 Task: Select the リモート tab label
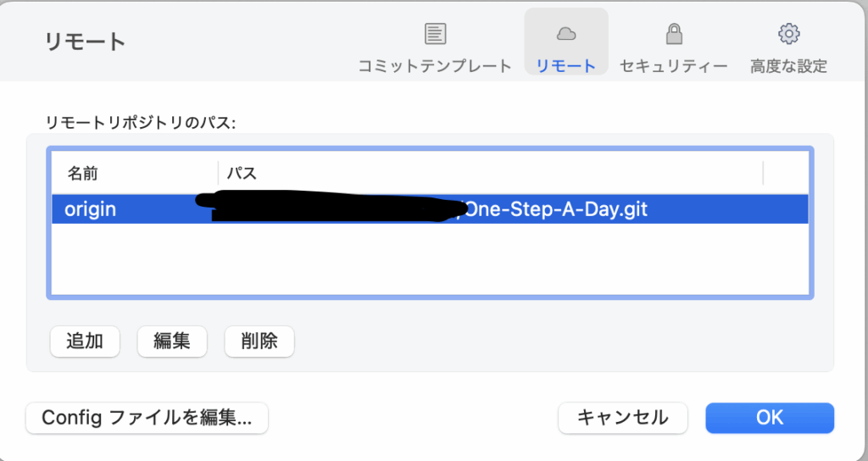tap(565, 66)
